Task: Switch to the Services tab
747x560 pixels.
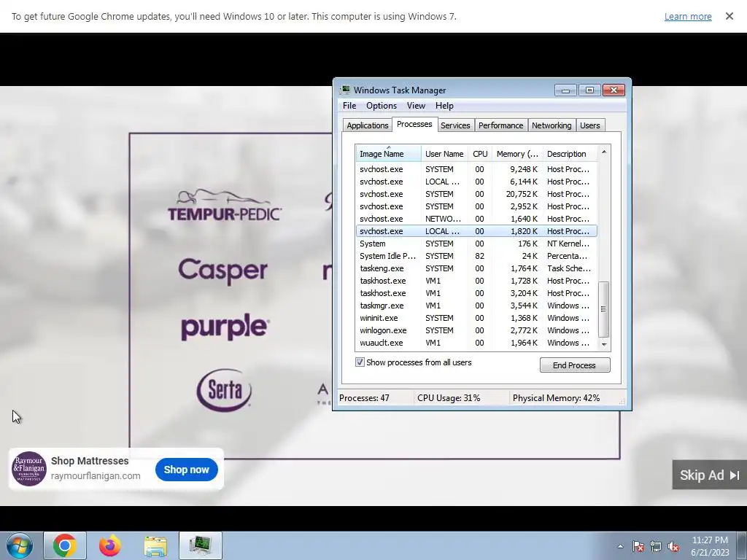Action: pyautogui.click(x=455, y=125)
